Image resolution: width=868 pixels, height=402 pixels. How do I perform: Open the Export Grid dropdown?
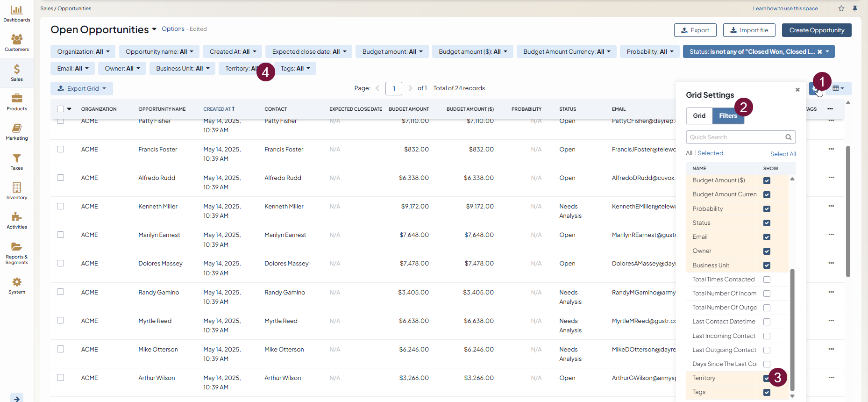(x=82, y=88)
